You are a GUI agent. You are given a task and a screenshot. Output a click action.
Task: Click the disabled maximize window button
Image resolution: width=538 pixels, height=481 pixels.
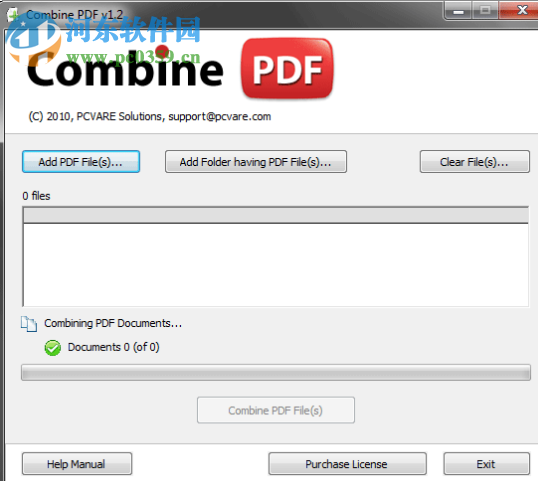tap(485, 10)
